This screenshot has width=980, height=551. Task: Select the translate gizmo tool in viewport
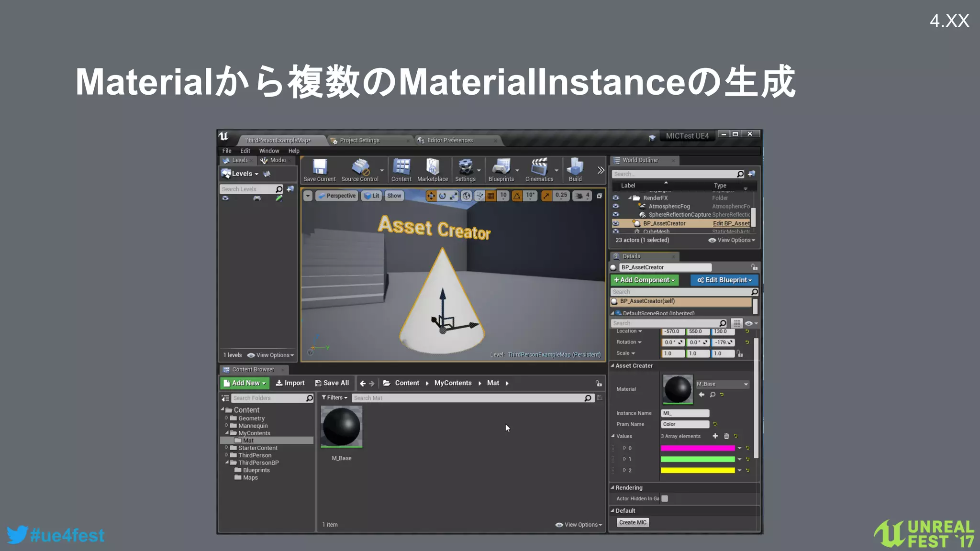pos(431,196)
